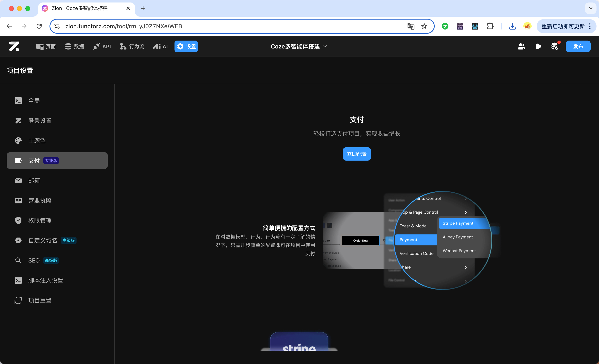The height and width of the screenshot is (364, 599).
Task: Open 脚本注入设置 script injection settings
Action: (x=57, y=280)
